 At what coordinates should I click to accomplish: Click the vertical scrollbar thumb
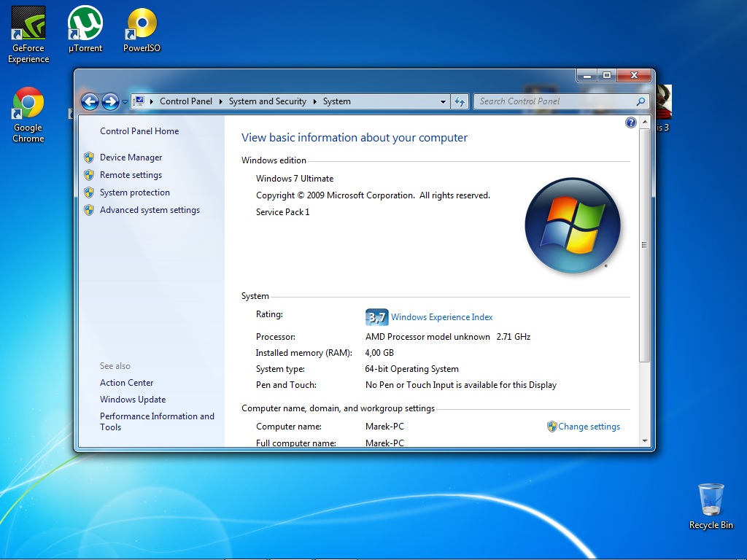point(645,245)
